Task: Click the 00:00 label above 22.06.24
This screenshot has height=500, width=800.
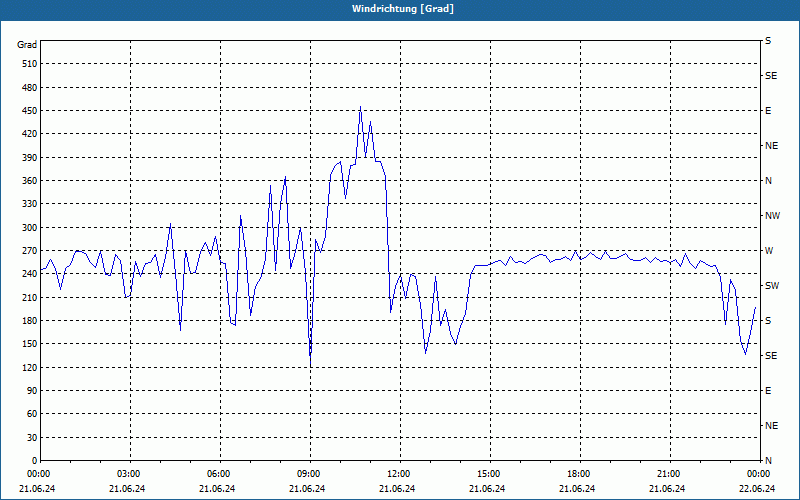Action: pos(758,474)
